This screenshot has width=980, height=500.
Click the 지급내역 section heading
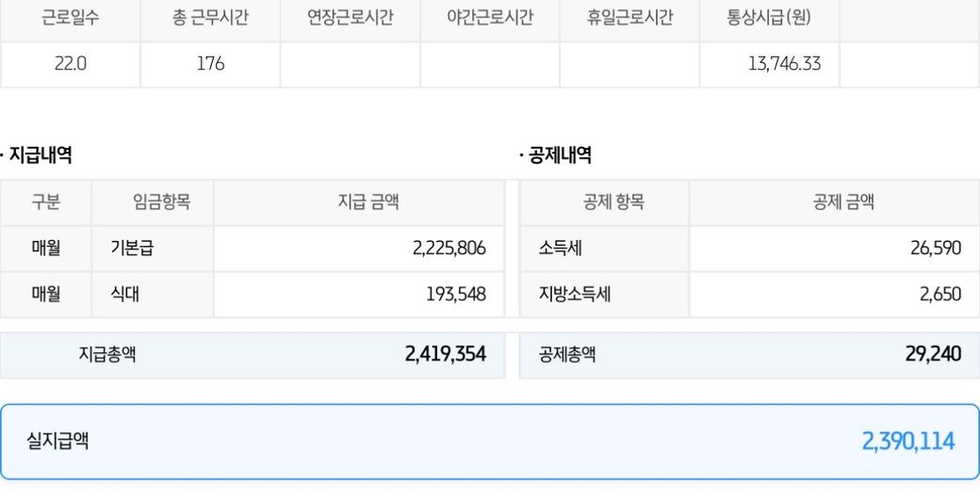(x=40, y=155)
